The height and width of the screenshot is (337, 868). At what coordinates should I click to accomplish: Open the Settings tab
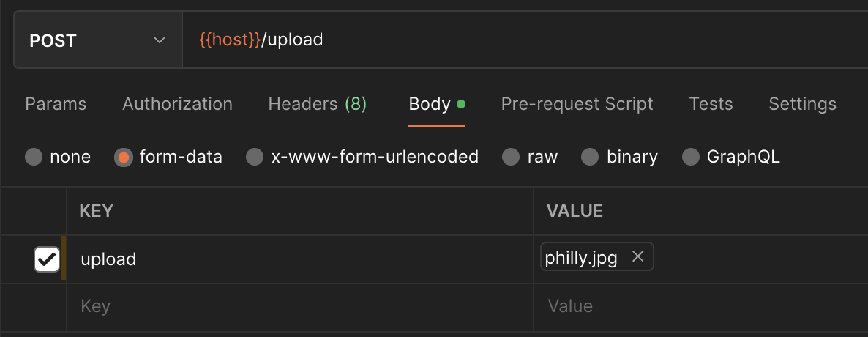click(802, 104)
